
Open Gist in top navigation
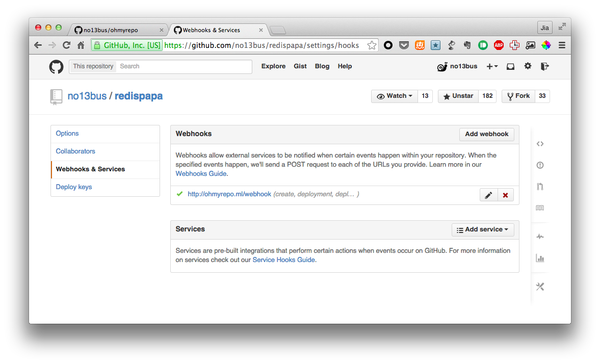[300, 66]
